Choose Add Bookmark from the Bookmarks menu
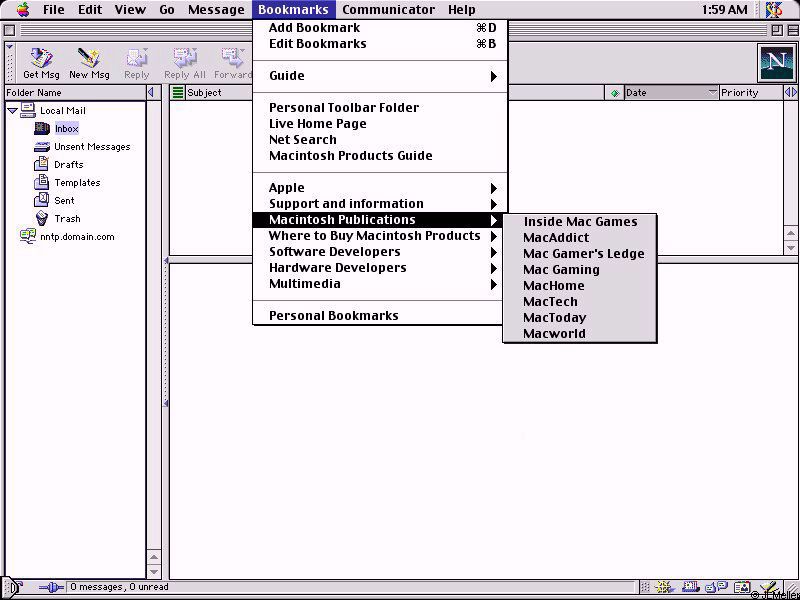 [x=314, y=28]
